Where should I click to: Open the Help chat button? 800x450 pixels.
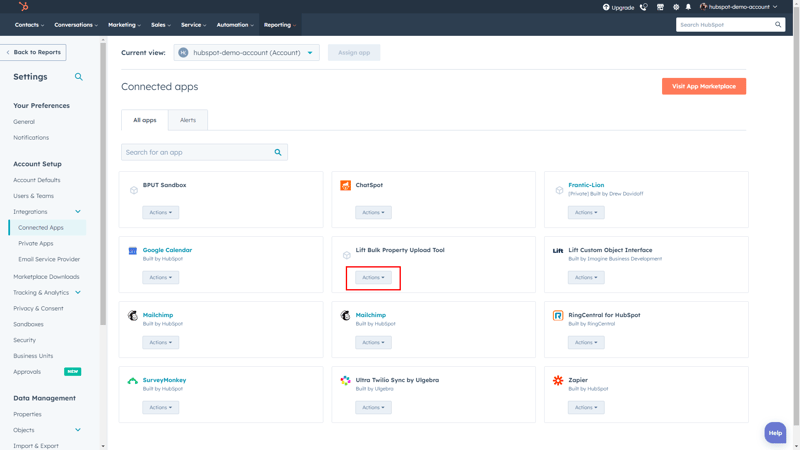[x=775, y=433]
